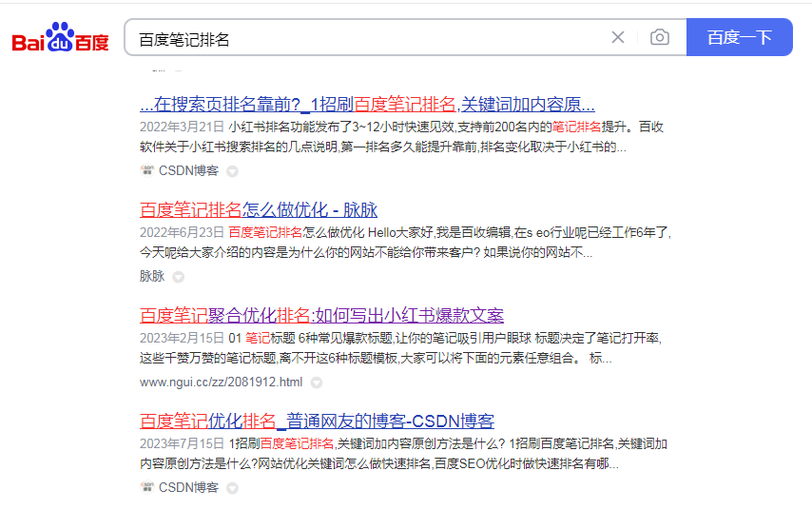Open result '百度笔记排名怎么做优化 - 脉脉'
812x510 pixels.
point(259,210)
